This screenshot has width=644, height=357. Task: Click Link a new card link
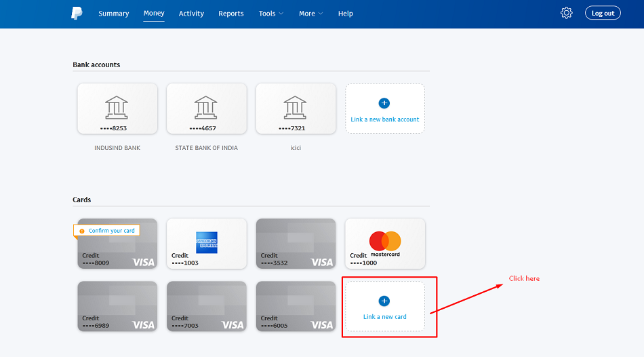tap(385, 317)
